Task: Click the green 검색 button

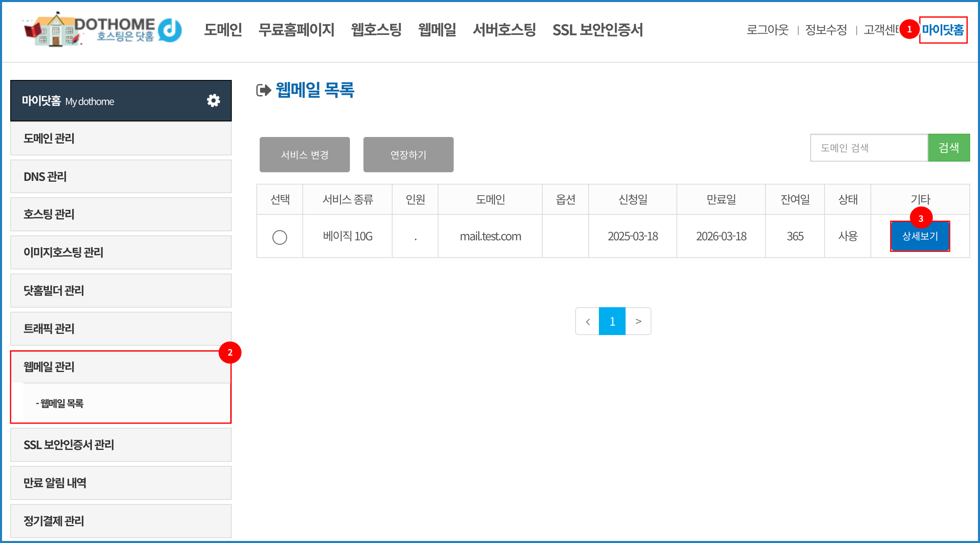Action: (x=949, y=148)
